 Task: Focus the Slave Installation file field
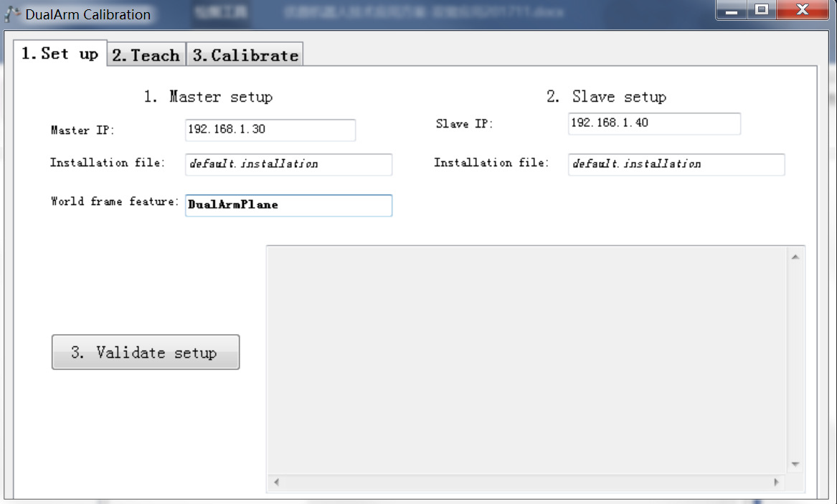[676, 164]
